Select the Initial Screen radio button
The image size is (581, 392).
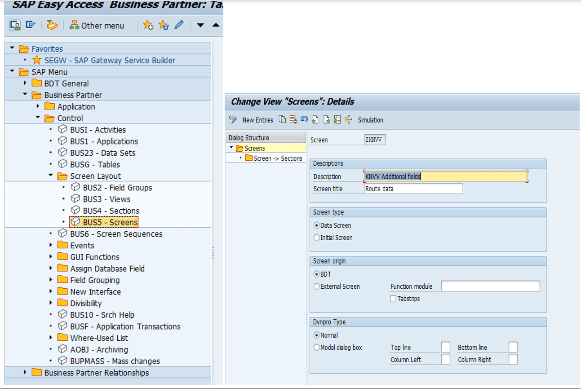[x=317, y=238]
